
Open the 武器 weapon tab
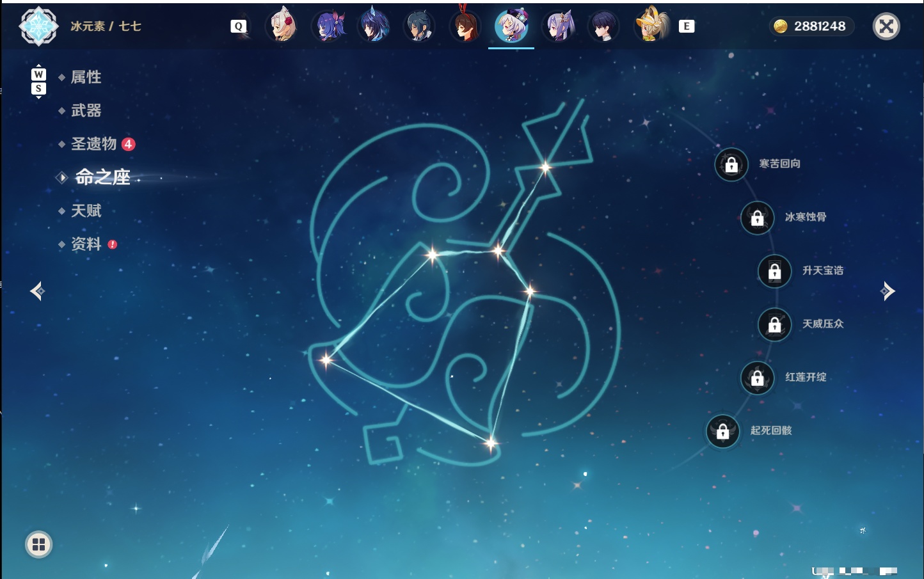tap(86, 111)
